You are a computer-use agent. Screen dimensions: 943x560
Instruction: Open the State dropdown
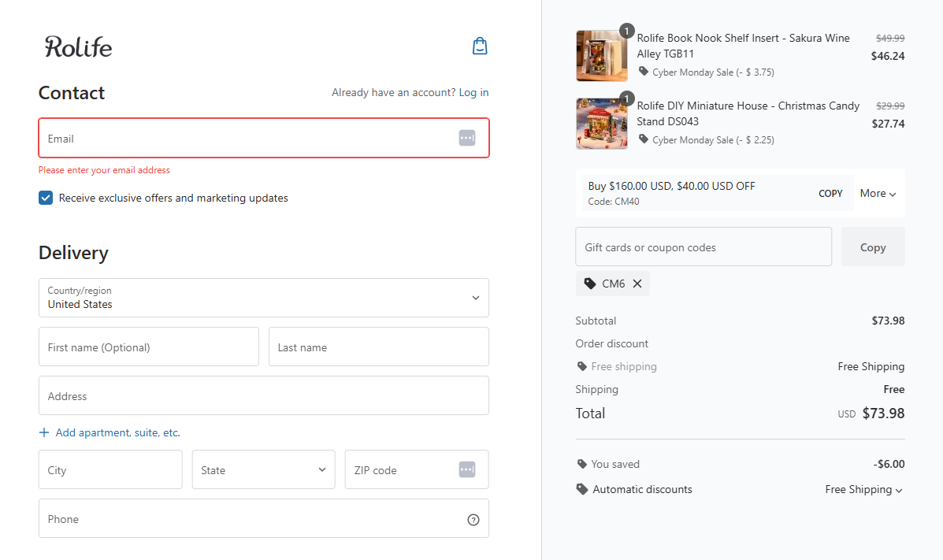pyautogui.click(x=263, y=469)
